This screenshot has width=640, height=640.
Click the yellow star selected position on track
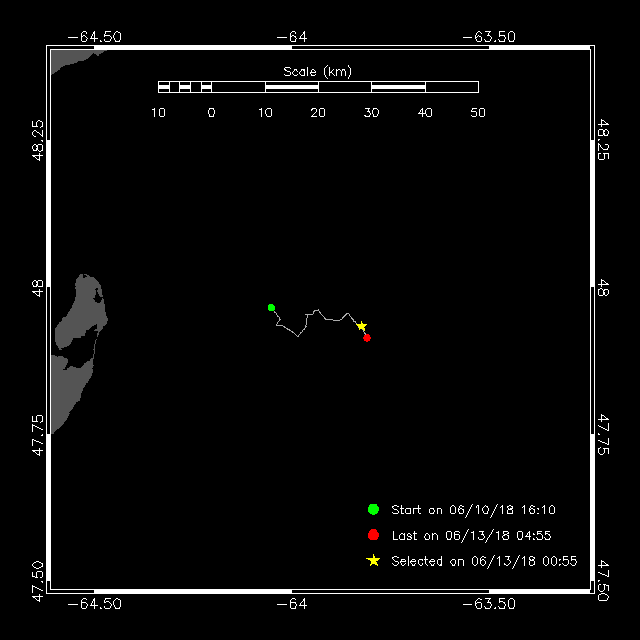[x=361, y=326]
